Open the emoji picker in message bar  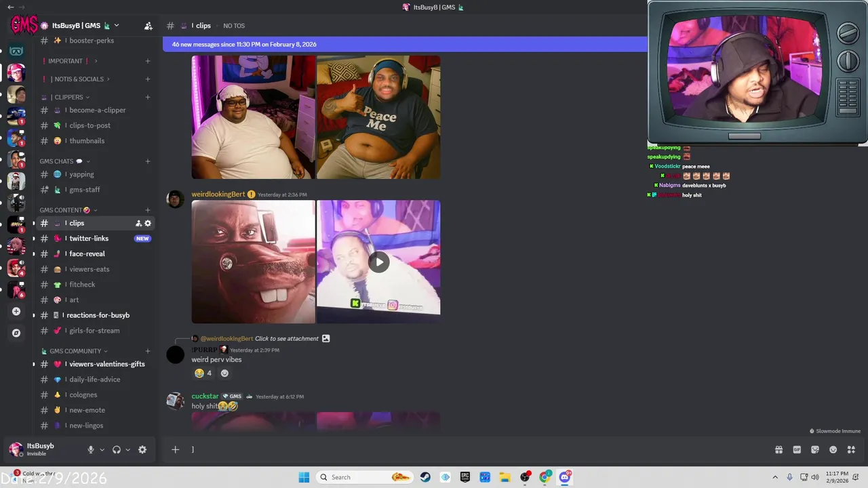click(833, 449)
